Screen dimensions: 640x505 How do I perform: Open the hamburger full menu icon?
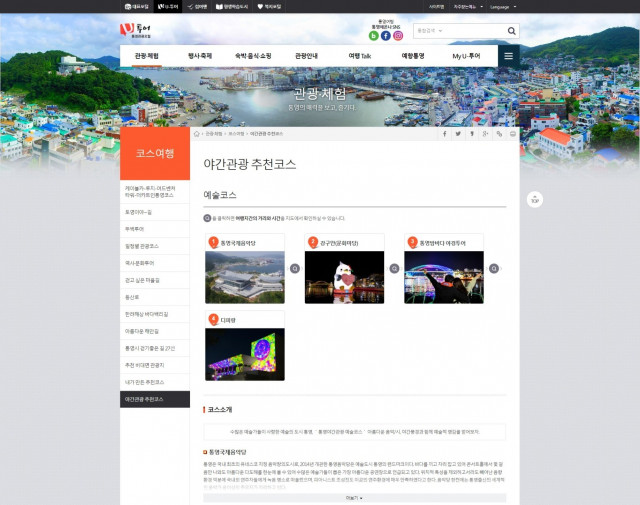click(508, 56)
